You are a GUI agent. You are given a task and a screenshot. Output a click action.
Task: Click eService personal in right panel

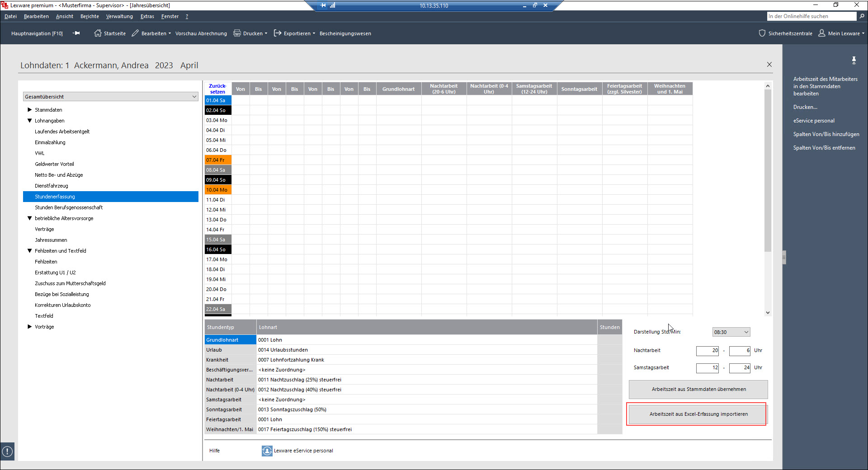point(814,121)
